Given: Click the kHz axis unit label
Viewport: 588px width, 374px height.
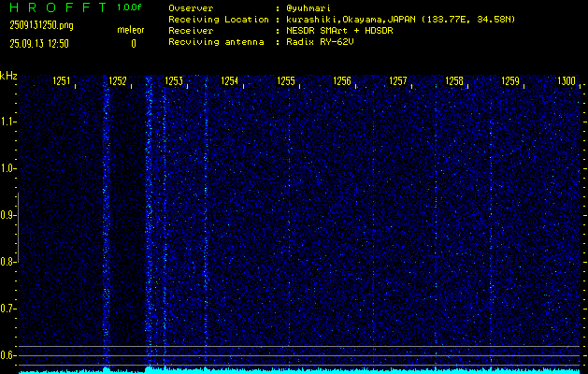Looking at the screenshot, I should click(8, 76).
